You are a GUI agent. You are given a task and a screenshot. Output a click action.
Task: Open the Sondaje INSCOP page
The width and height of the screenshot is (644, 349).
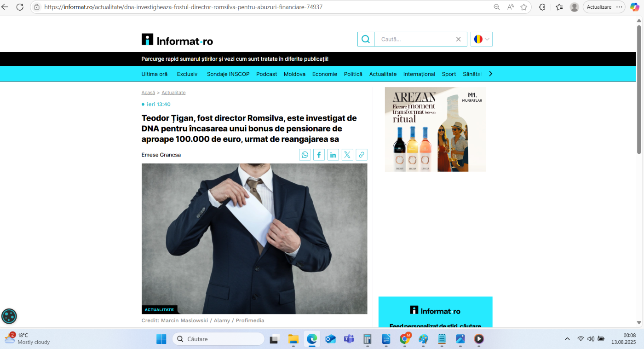[x=228, y=74]
